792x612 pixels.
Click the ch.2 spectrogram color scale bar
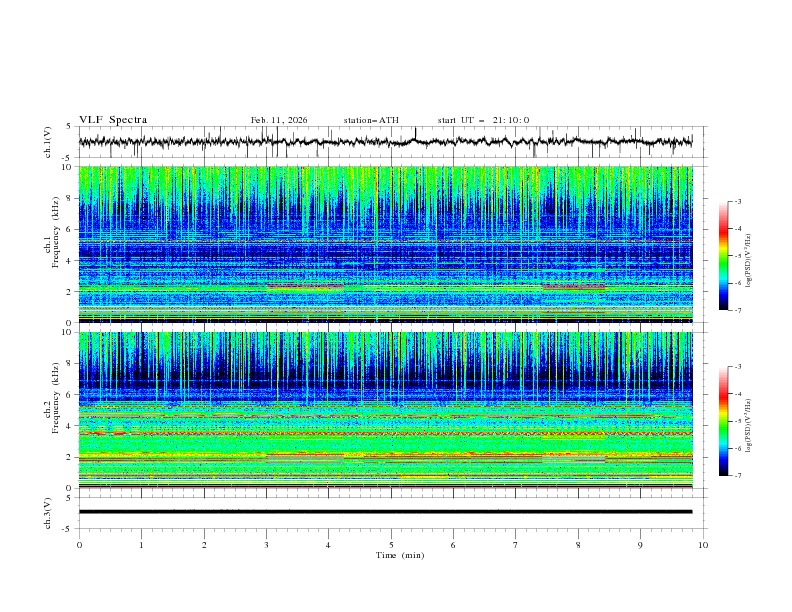(724, 421)
